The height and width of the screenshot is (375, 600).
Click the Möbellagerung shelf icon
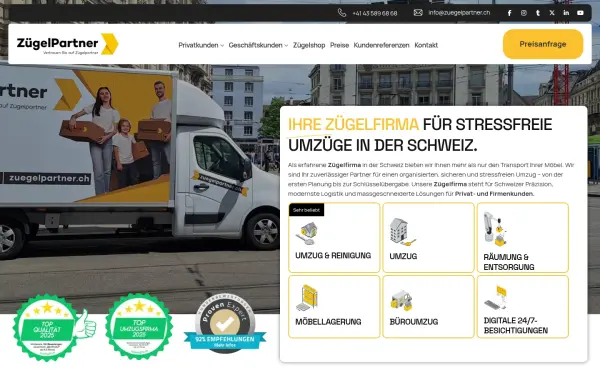click(x=307, y=298)
